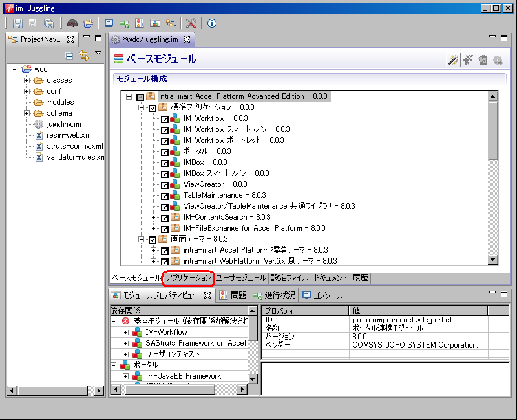Close the ProjectNavigator view tab
The height and width of the screenshot is (420, 517).
point(70,39)
